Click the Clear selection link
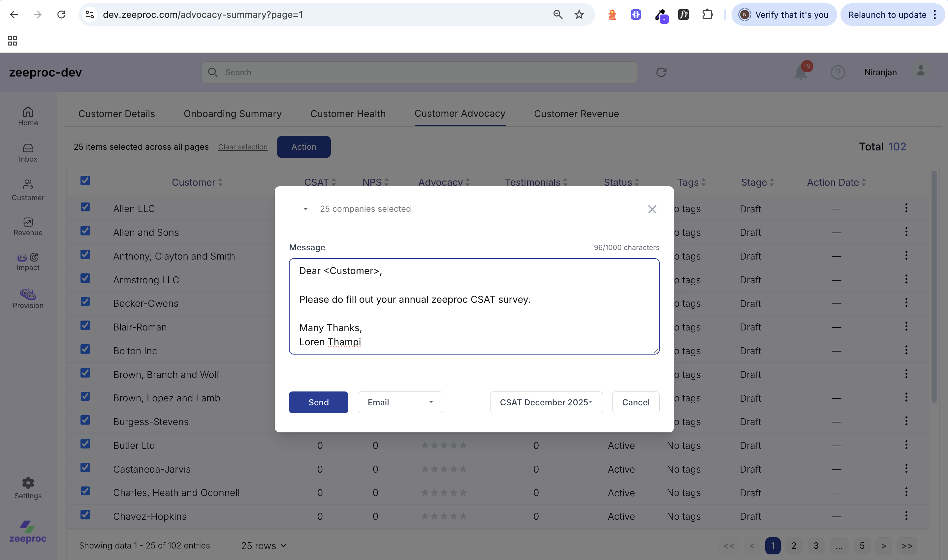This screenshot has width=948, height=560. click(243, 147)
